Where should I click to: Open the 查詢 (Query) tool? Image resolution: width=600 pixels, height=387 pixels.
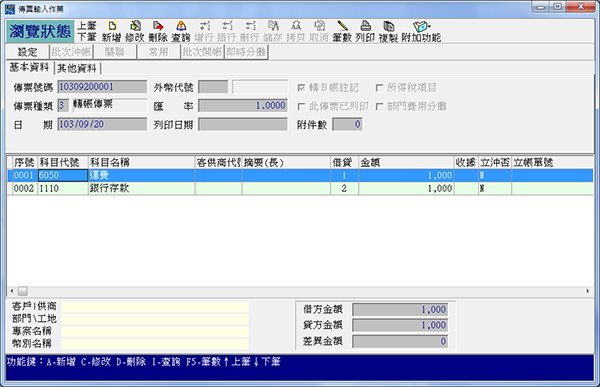(x=181, y=31)
